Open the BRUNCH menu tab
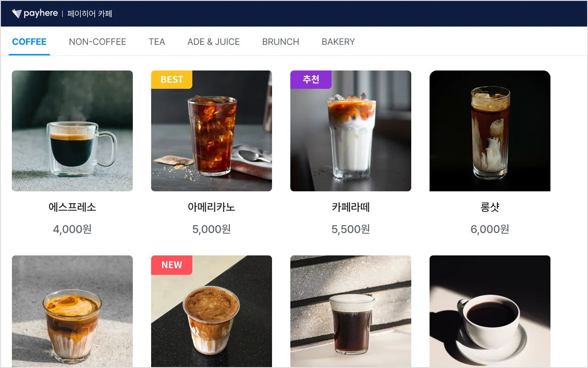Image resolution: width=588 pixels, height=368 pixels. coord(281,42)
